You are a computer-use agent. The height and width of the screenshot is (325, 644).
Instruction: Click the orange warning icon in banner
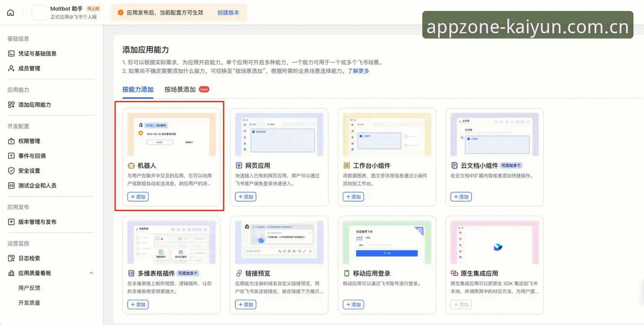coord(120,13)
